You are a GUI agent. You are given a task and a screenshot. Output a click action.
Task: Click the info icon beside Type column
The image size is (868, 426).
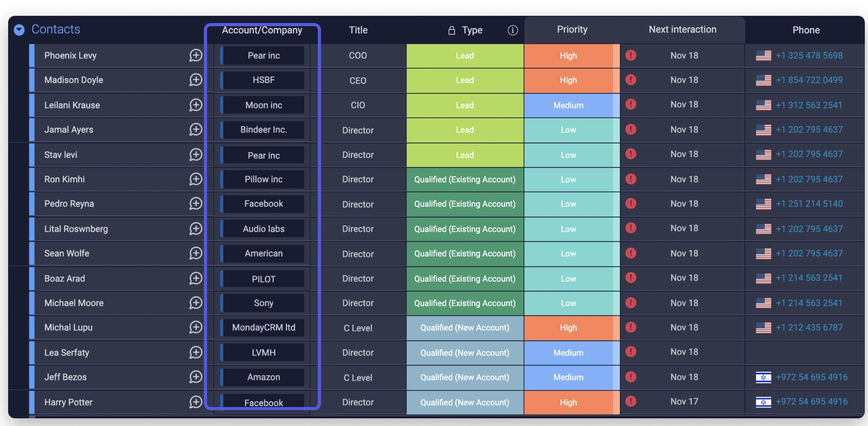[x=513, y=30]
